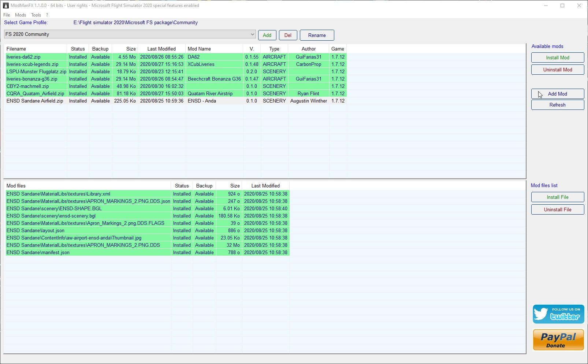
Task: Open the File menu
Action: pyautogui.click(x=7, y=15)
